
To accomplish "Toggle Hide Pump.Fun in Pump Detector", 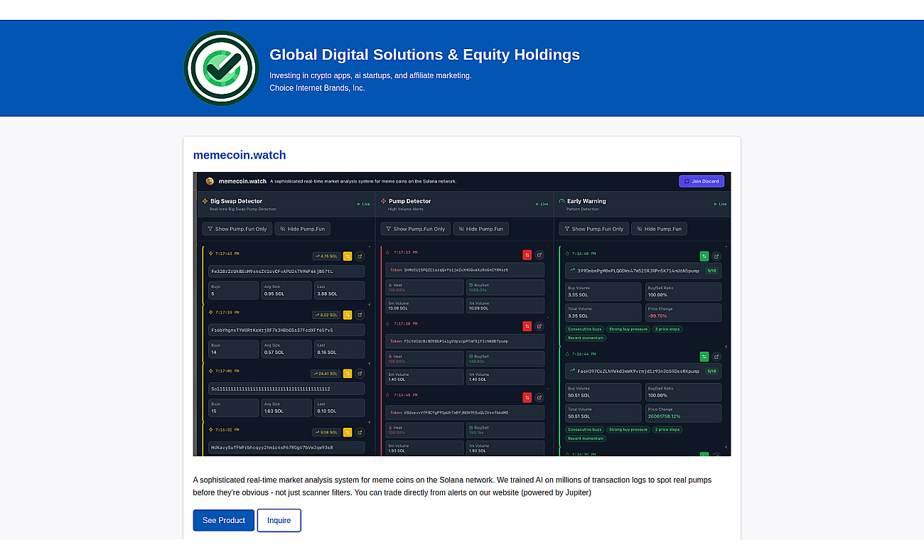I will pos(481,229).
